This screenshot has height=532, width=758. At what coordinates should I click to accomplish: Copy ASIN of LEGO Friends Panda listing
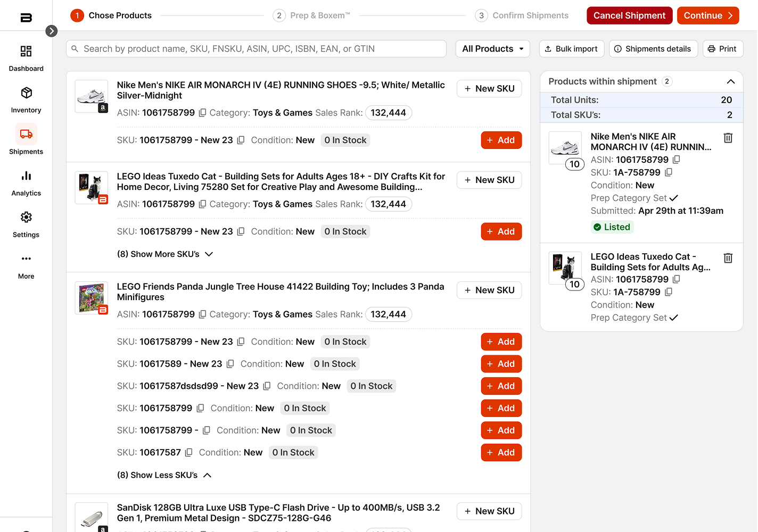pos(202,314)
